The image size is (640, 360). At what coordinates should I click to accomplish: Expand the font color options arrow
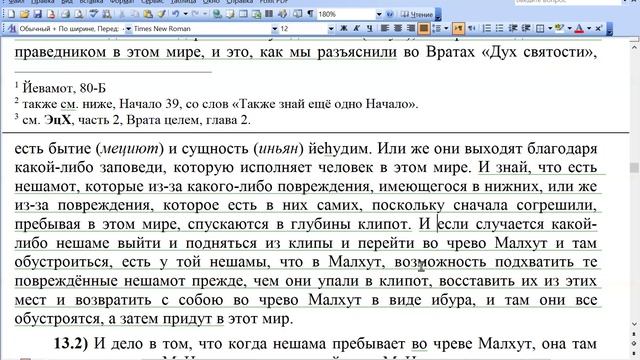[589, 28]
